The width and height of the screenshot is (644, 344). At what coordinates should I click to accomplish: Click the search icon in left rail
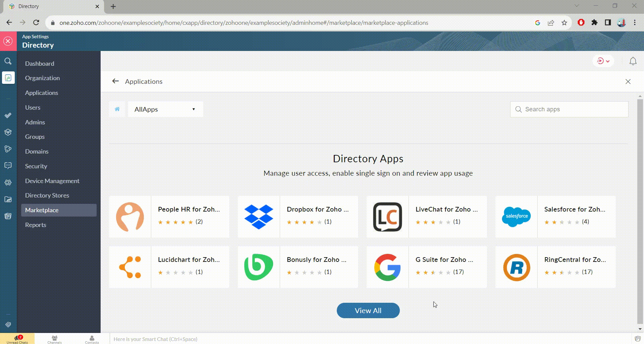[8, 61]
